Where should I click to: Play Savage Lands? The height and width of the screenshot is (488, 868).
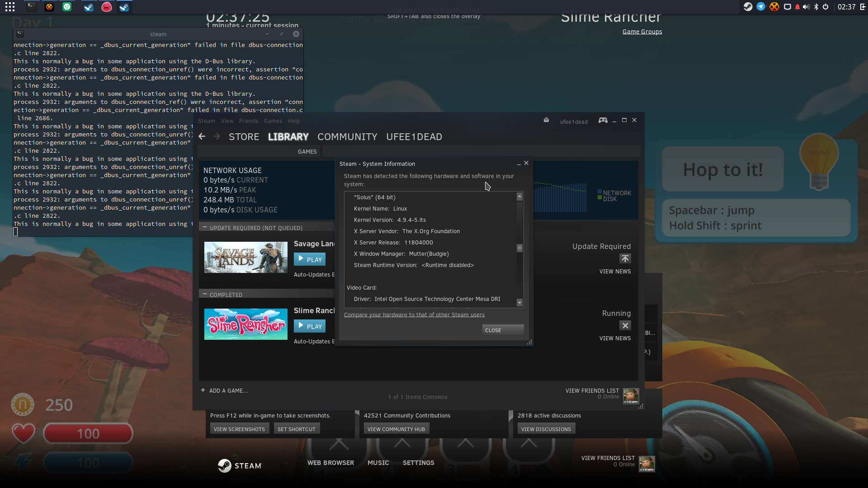pyautogui.click(x=310, y=259)
